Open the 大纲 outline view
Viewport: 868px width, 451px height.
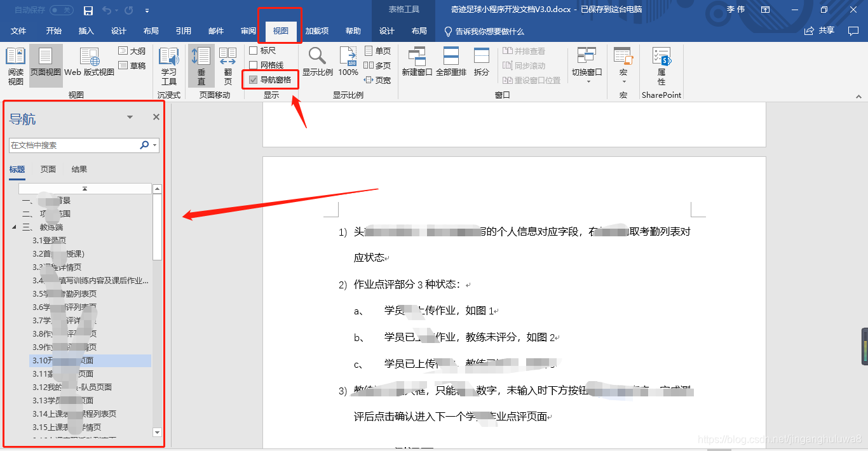[x=132, y=51]
